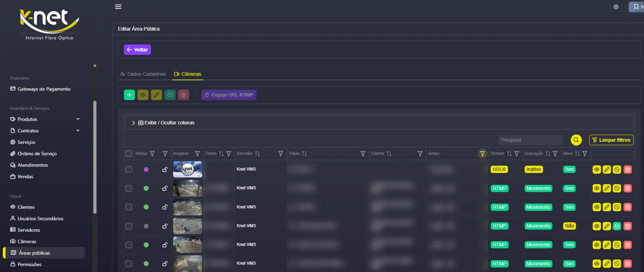Click lock icon in M3U8 row
The width and height of the screenshot is (644, 272).
165,170
